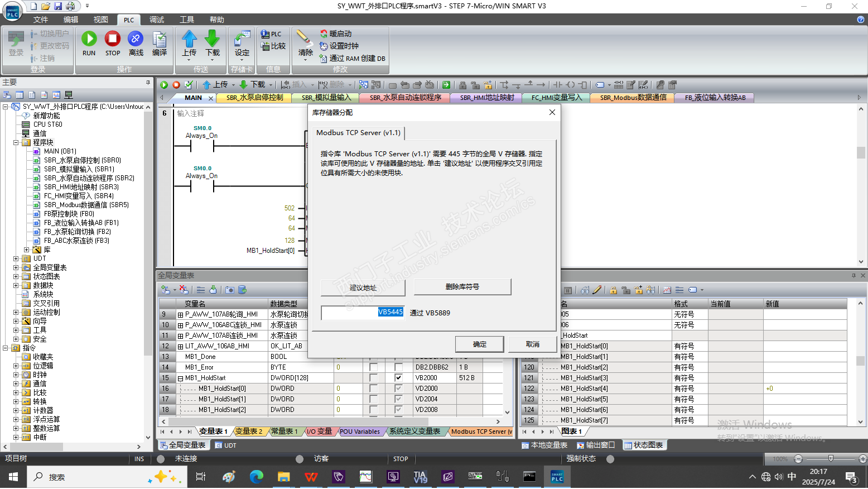Click the TIA Portal V19 taskbar icon

tap(420, 477)
